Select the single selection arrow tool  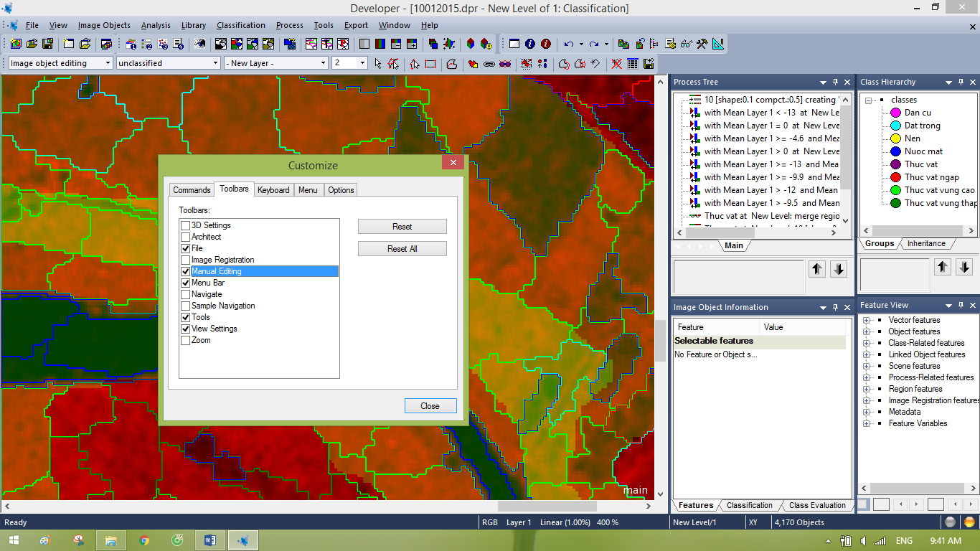378,63
